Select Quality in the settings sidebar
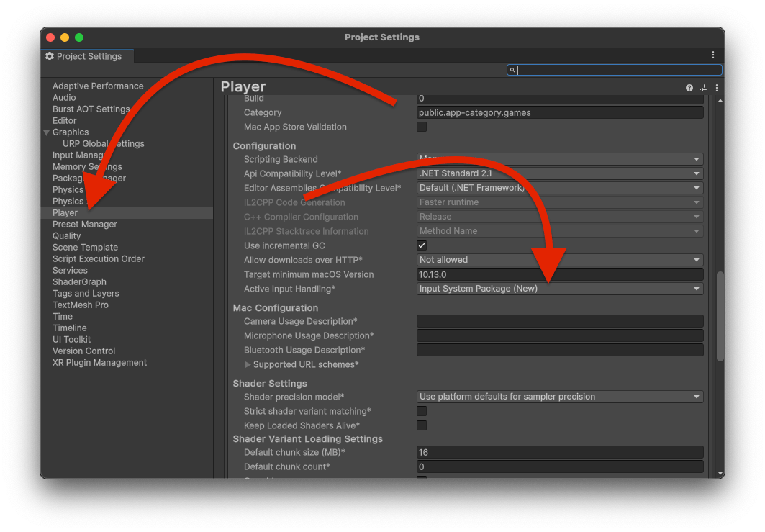765x532 pixels. [67, 235]
